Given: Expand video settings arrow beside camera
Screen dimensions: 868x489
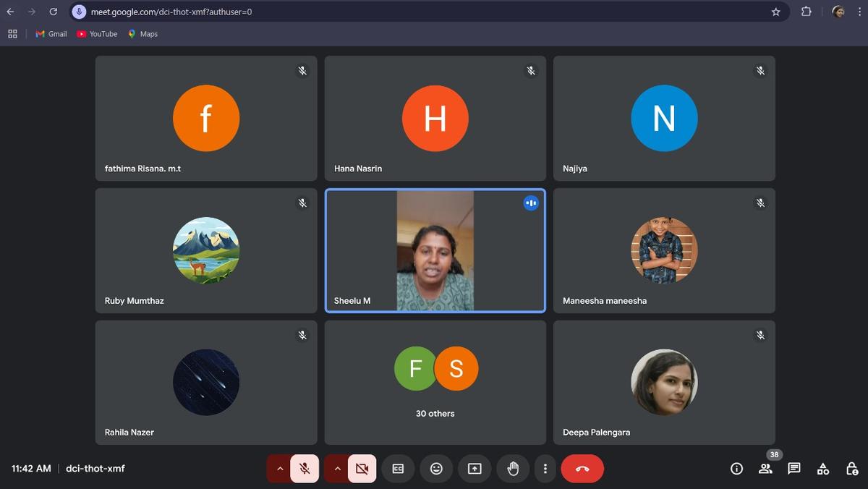Looking at the screenshot, I should coord(336,469).
